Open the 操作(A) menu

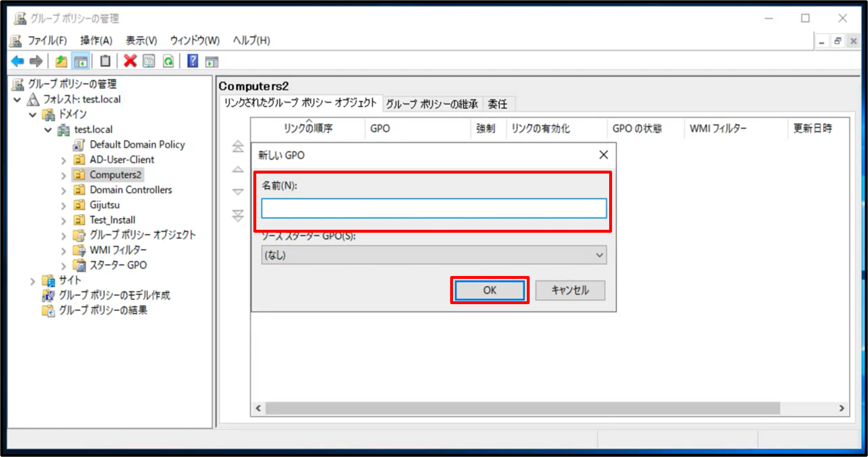(x=96, y=41)
